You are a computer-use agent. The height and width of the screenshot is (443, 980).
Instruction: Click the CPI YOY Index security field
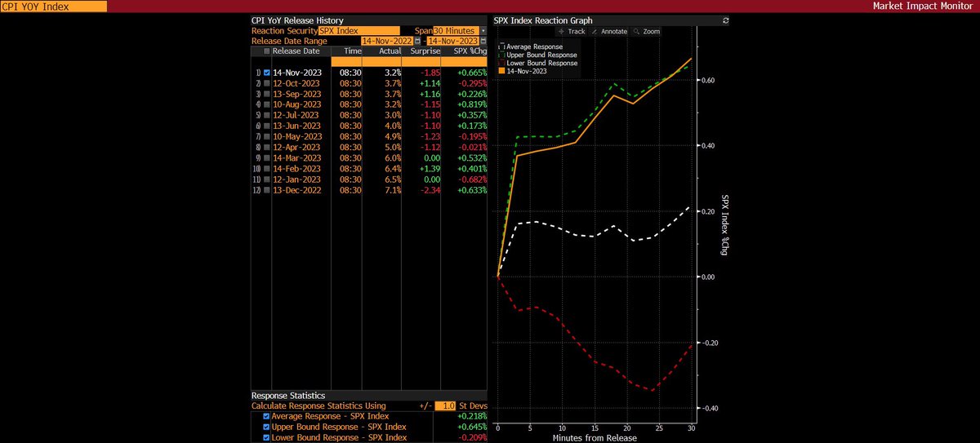[56, 7]
